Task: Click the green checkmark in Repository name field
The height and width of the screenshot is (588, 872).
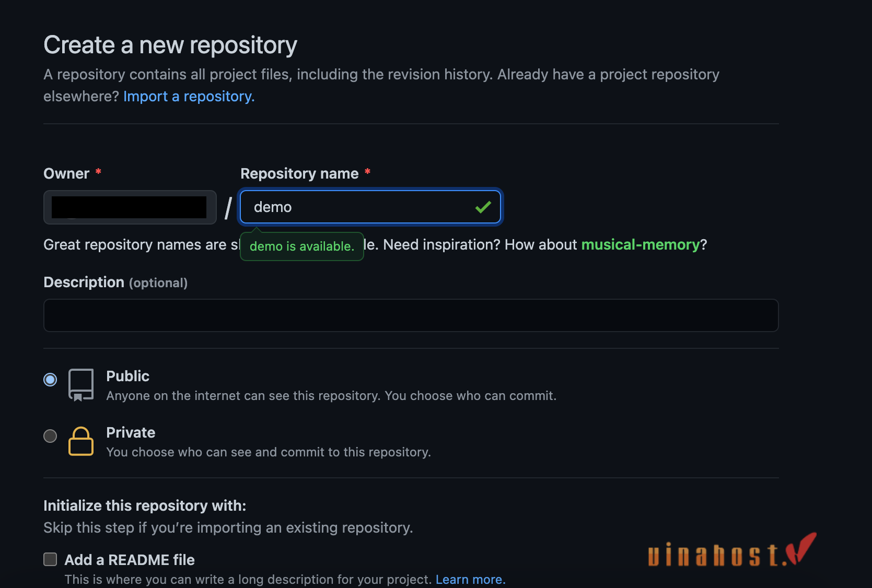Action: click(x=483, y=207)
